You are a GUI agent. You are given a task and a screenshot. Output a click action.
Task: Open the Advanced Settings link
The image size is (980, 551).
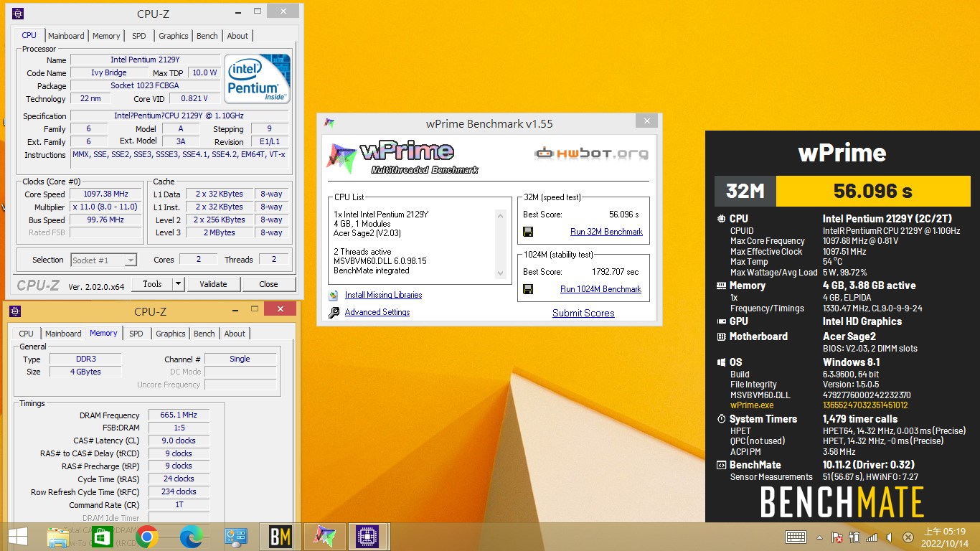377,312
